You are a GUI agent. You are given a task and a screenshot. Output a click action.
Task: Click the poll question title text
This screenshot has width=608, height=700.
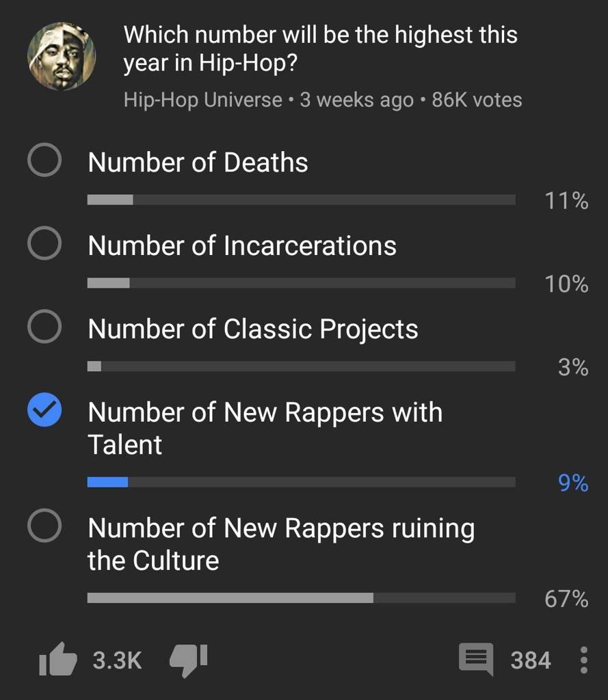pyautogui.click(x=320, y=49)
